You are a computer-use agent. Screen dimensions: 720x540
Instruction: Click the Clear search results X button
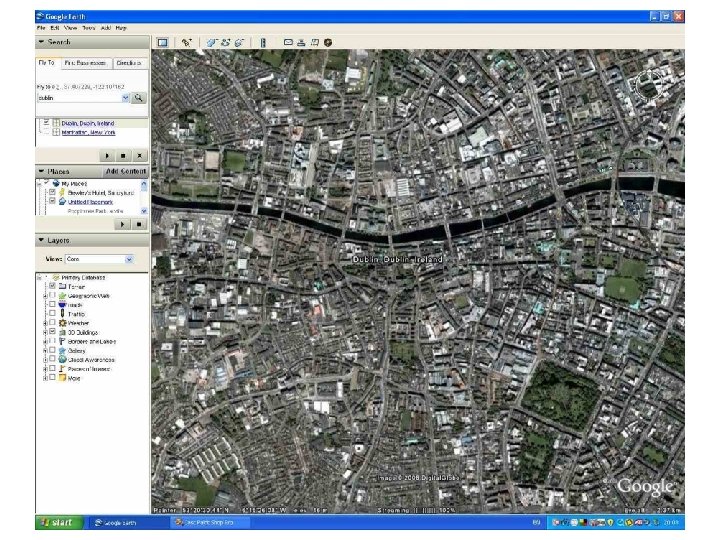click(140, 156)
